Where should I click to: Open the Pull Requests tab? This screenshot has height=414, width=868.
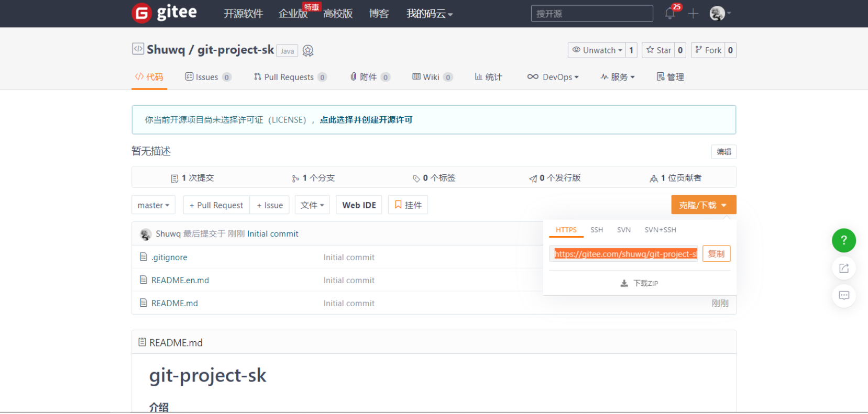click(x=289, y=77)
